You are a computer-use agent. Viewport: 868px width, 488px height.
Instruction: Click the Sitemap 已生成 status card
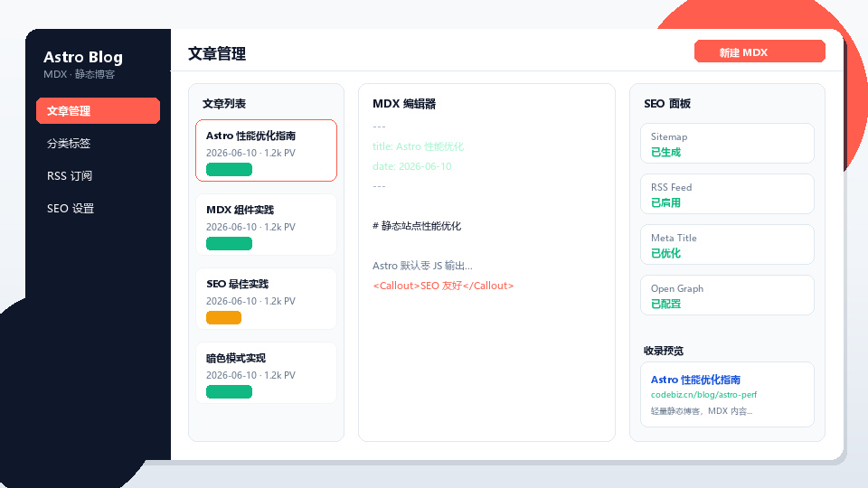pos(727,144)
